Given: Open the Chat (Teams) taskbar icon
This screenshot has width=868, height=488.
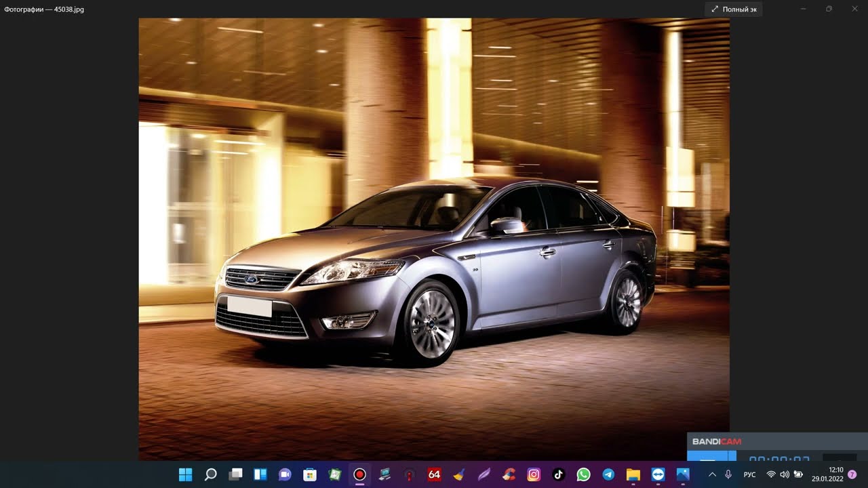Looking at the screenshot, I should [285, 474].
